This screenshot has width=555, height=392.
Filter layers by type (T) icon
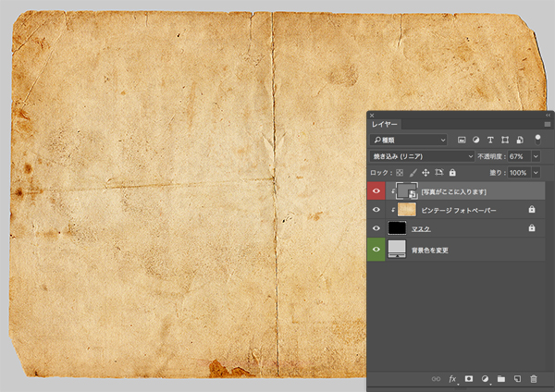coord(490,140)
